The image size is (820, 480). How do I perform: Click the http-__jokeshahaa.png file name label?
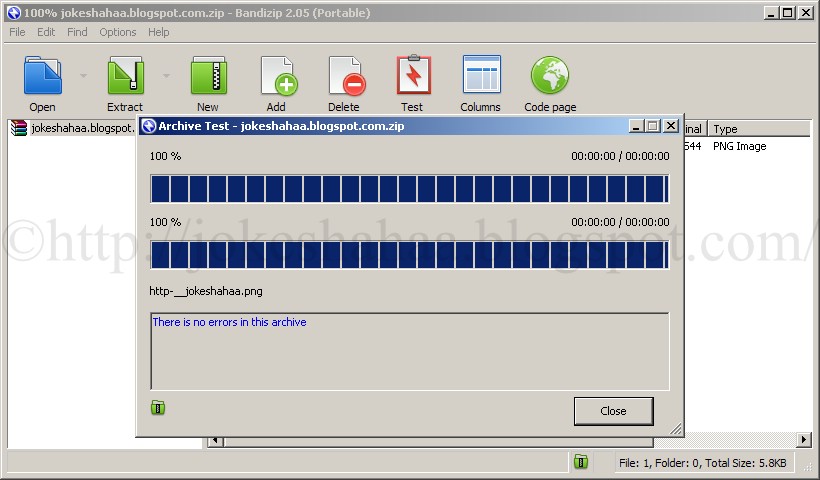click(x=206, y=291)
